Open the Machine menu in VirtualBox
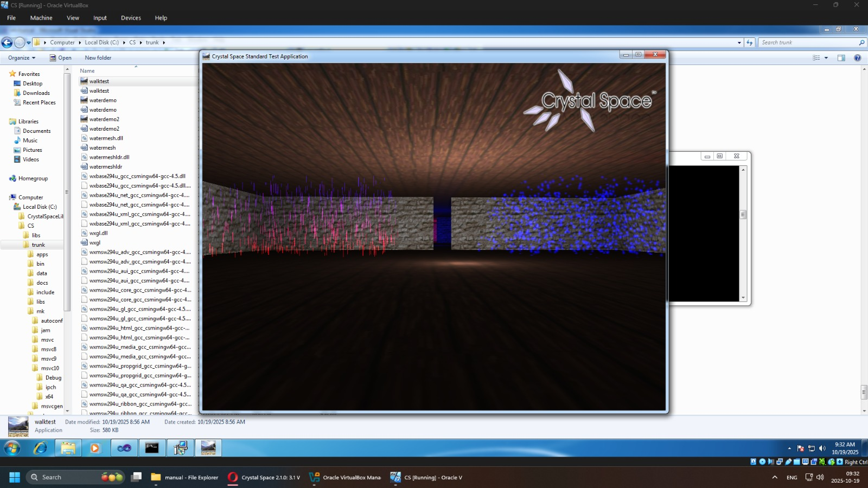This screenshot has width=868, height=488. pos(41,18)
